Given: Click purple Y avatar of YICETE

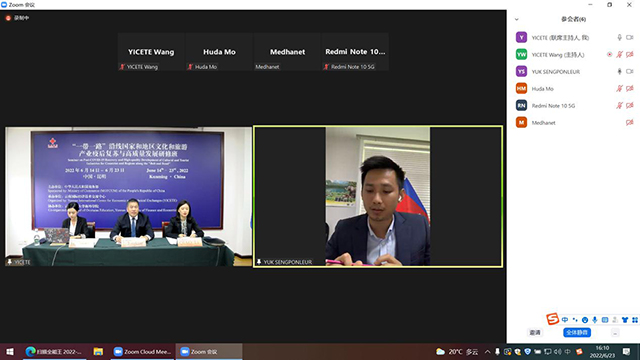Looking at the screenshot, I should (x=521, y=38).
